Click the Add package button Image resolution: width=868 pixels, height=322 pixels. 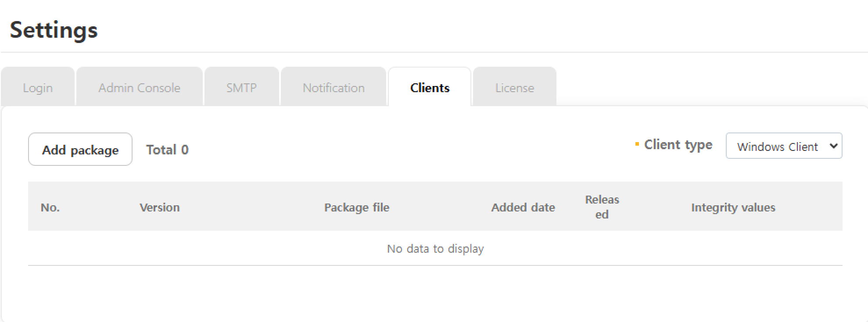pos(80,150)
